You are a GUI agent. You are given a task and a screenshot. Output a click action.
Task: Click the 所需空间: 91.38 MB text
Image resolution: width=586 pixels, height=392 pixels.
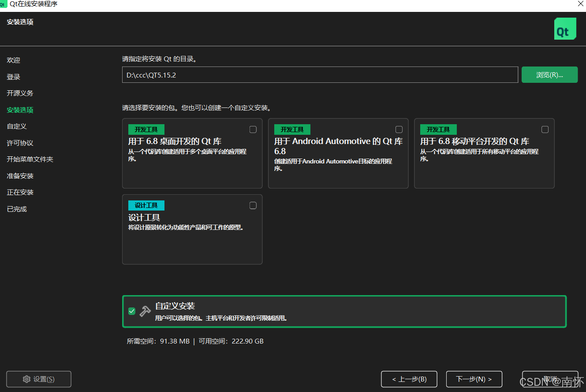tap(158, 341)
